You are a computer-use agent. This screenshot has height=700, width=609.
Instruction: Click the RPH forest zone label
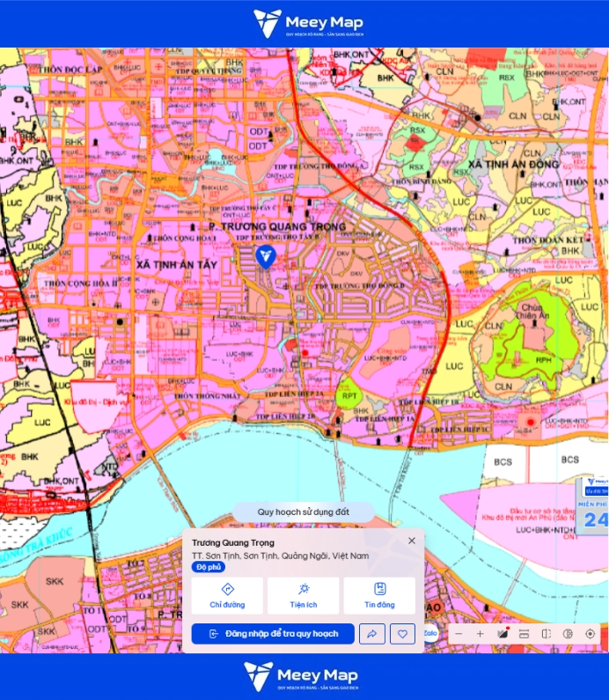point(543,360)
